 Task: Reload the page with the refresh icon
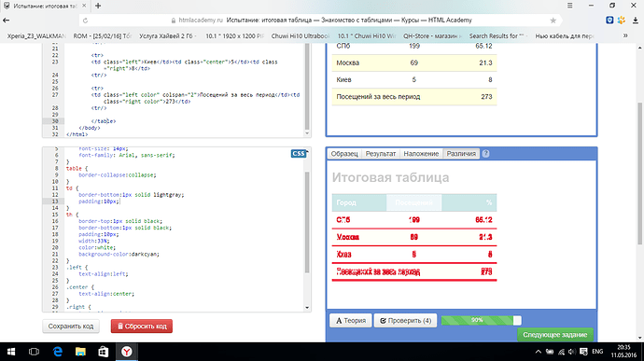[x=86, y=21]
